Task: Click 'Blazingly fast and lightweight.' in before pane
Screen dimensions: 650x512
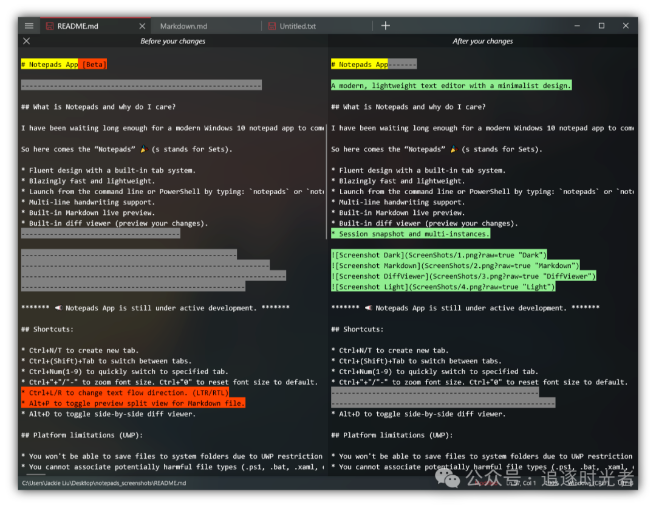Action: point(88,181)
